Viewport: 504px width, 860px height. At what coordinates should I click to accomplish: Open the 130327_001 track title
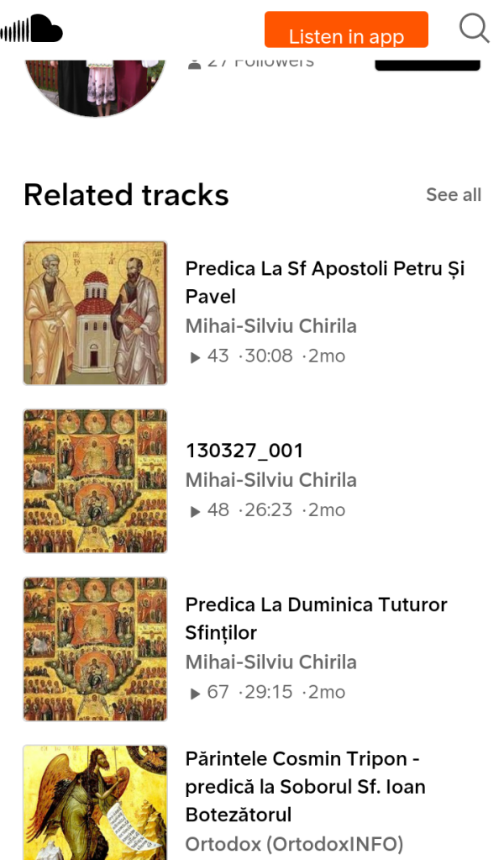244,451
